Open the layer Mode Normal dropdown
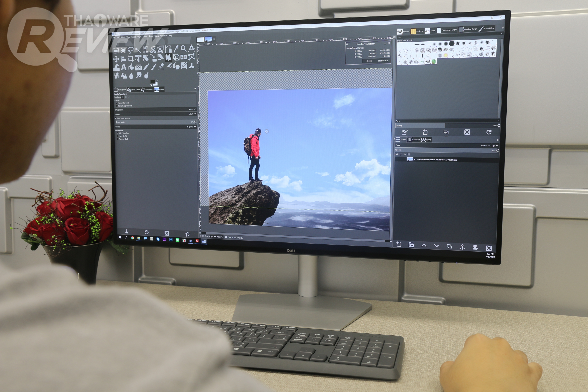Image resolution: width=588 pixels, height=392 pixels. (x=485, y=145)
